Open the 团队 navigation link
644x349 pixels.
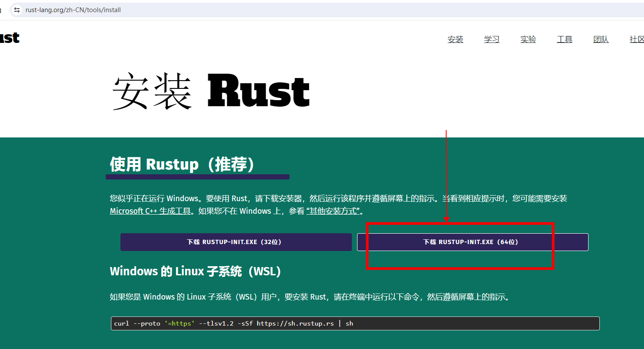601,39
